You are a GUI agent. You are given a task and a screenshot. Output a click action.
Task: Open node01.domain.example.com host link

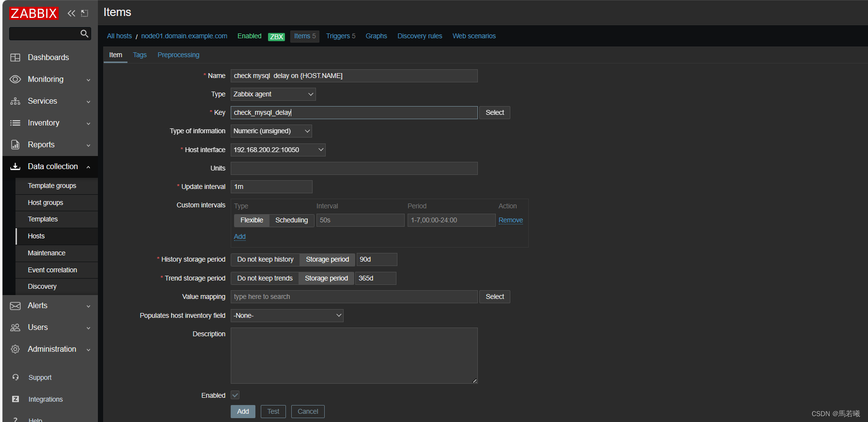[x=184, y=36]
